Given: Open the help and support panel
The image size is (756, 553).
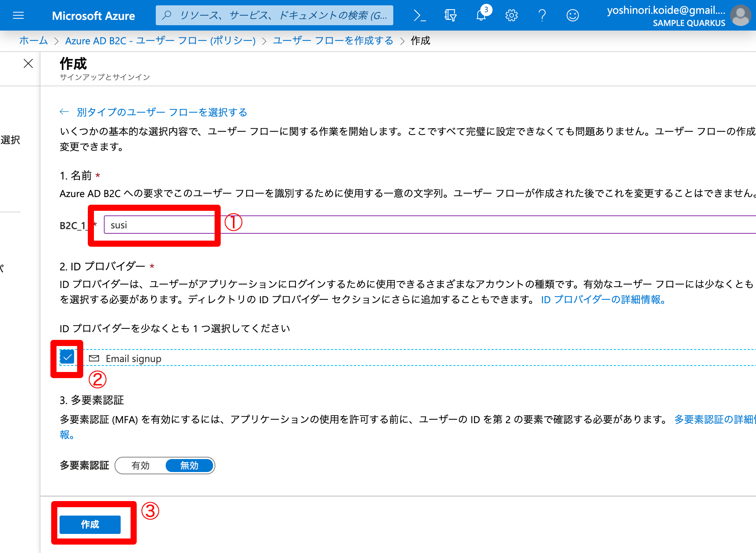Looking at the screenshot, I should [x=542, y=15].
